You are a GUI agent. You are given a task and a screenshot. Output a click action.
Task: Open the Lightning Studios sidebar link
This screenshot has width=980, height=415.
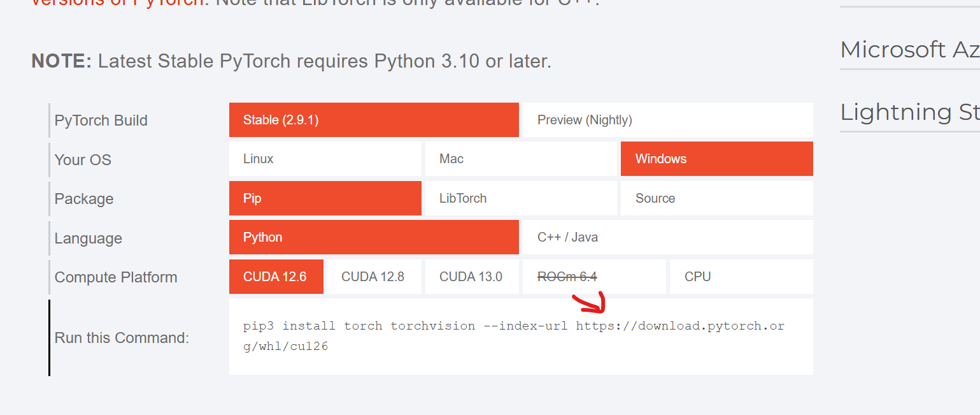point(910,112)
